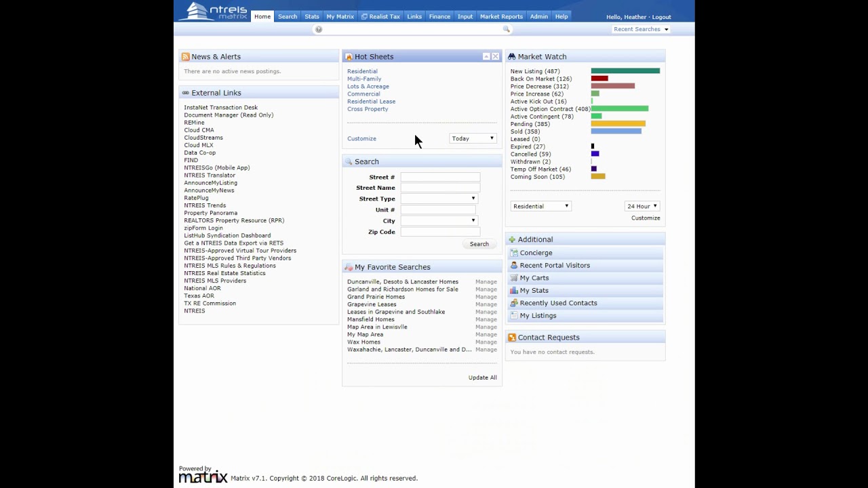Click the External Links chain icon
The image size is (868, 488).
click(x=185, y=93)
